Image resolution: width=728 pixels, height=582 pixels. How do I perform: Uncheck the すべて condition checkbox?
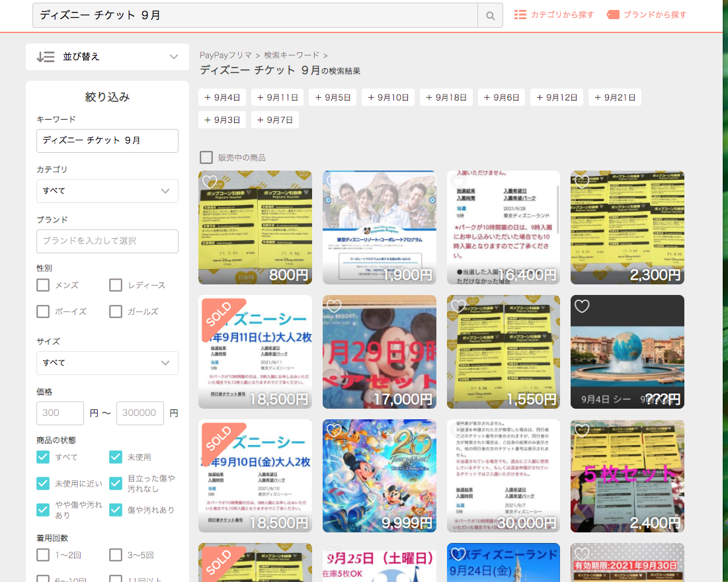point(43,457)
